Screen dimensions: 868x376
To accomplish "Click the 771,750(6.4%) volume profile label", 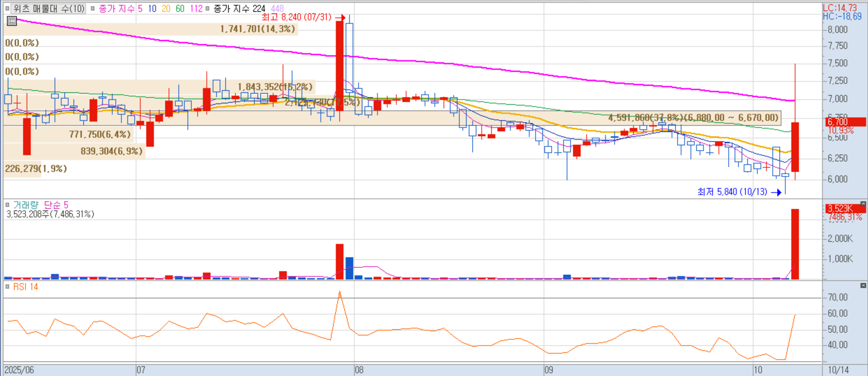I will point(100,135).
